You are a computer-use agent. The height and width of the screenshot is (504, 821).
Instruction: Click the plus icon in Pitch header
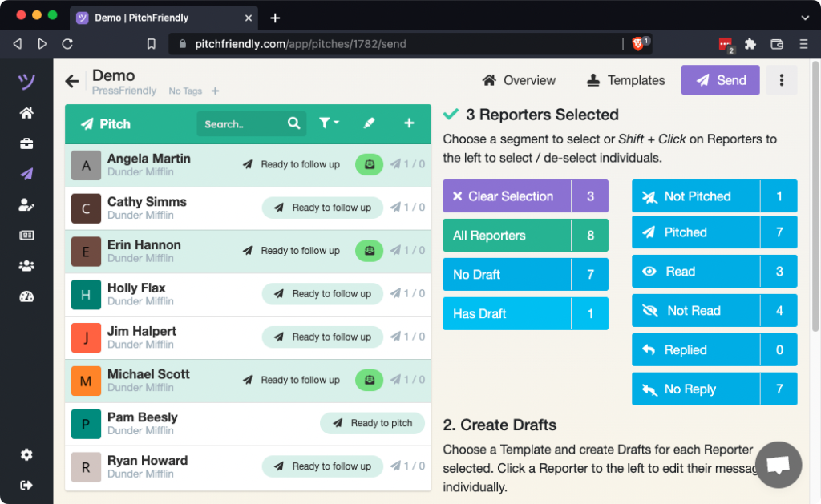tap(409, 123)
